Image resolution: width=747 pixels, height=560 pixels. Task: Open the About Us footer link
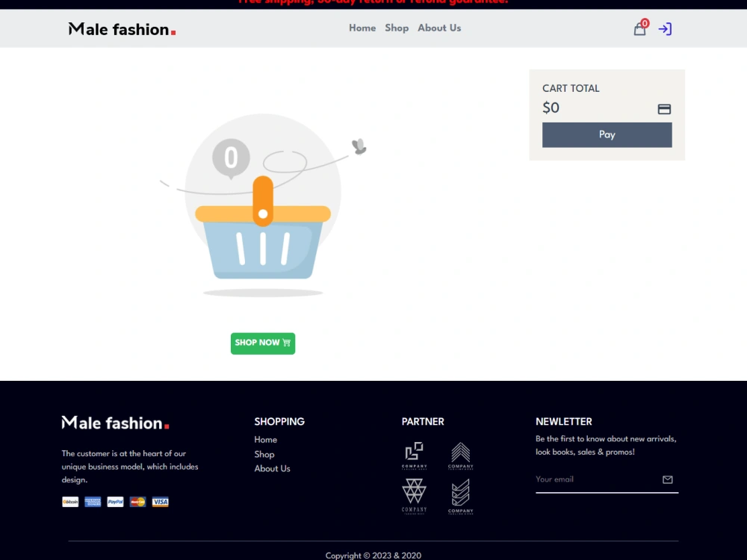tap(272, 469)
